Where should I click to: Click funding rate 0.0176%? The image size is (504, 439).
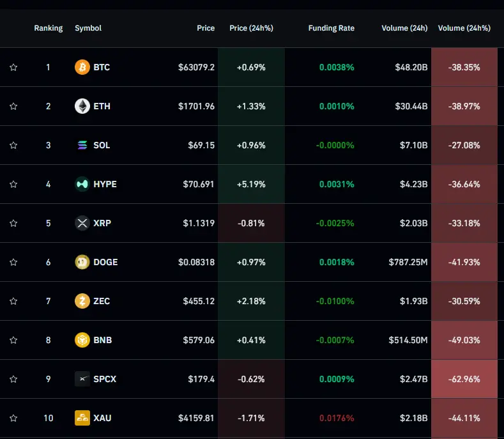click(337, 418)
